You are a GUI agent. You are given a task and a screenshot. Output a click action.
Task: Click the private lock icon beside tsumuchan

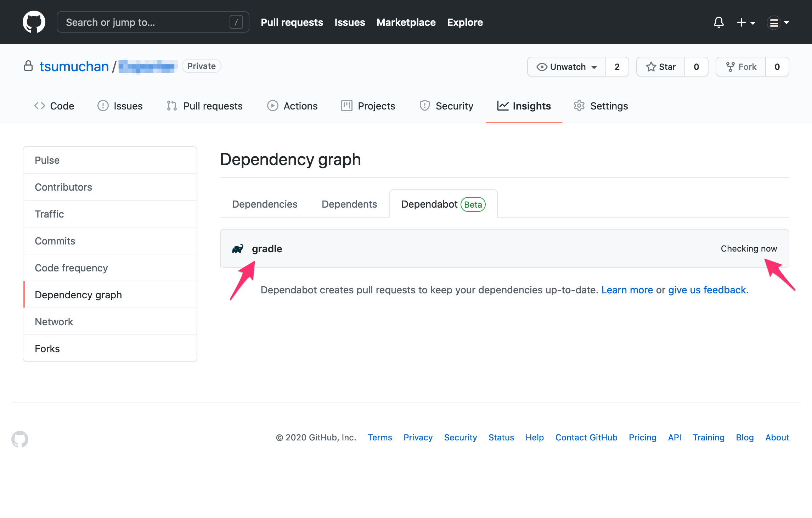tap(28, 66)
